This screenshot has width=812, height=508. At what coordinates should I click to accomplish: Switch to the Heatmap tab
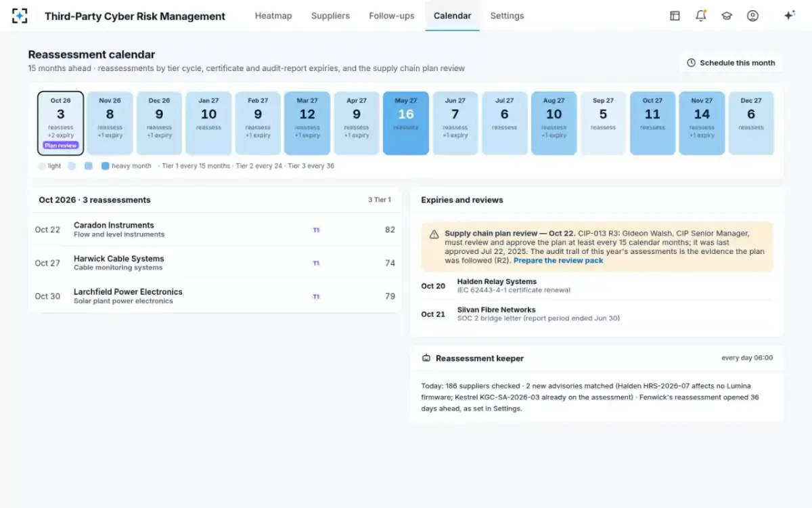click(x=273, y=16)
